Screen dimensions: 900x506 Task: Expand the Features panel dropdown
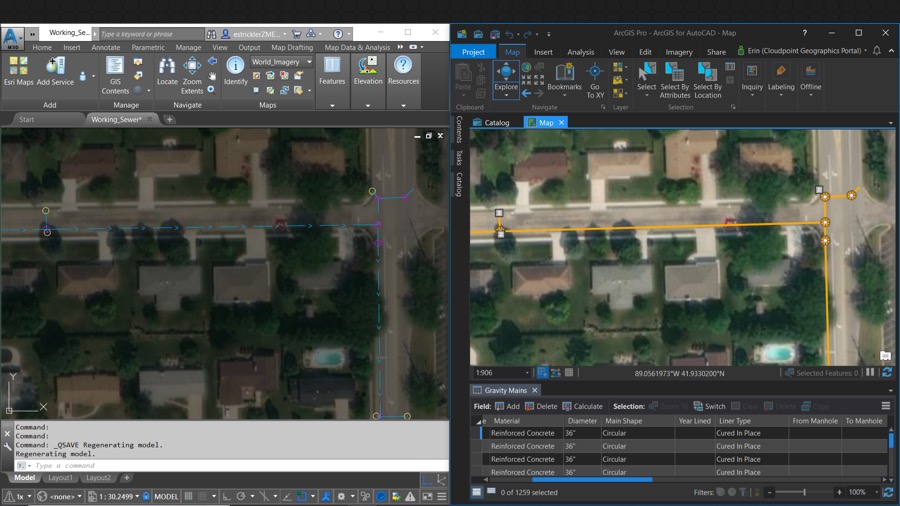[x=332, y=106]
